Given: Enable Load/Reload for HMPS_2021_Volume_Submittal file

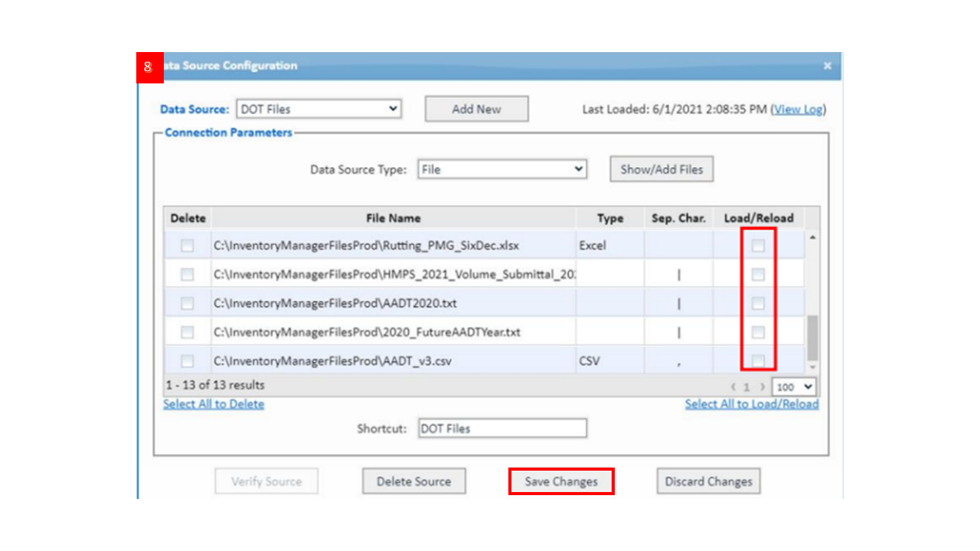Looking at the screenshot, I should [758, 274].
